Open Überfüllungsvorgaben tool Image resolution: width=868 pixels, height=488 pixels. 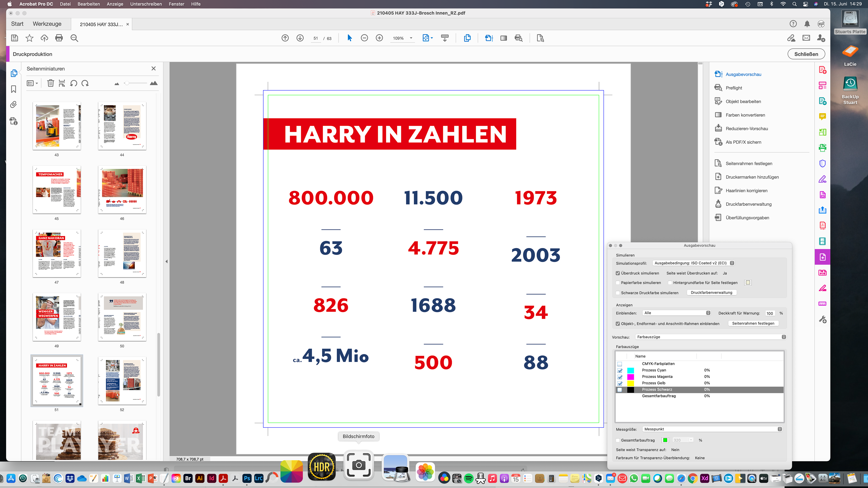point(747,218)
